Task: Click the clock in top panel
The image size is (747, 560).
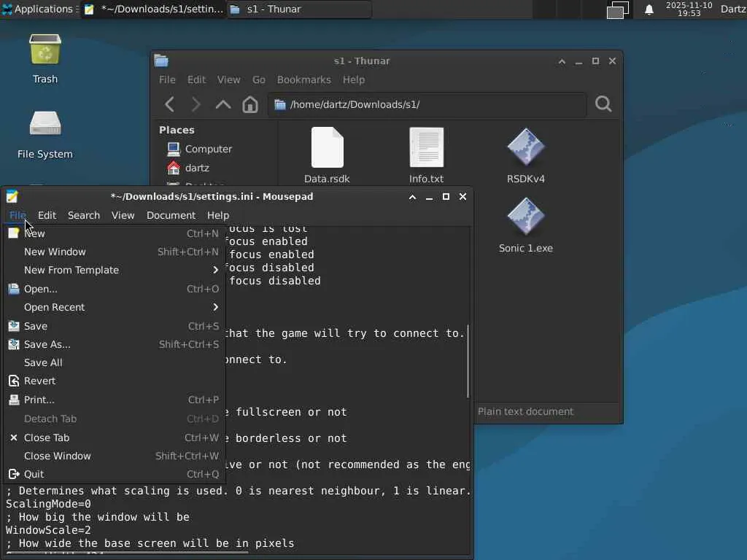Action: coord(689,9)
